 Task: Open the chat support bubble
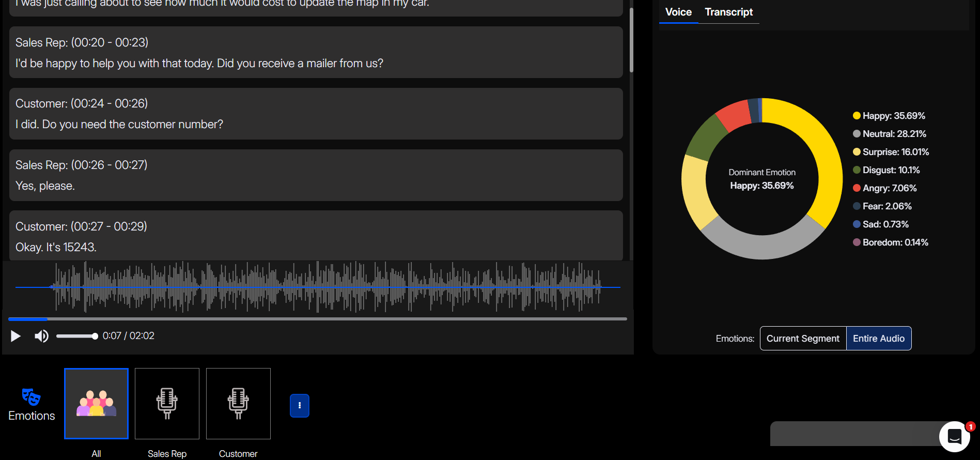[954, 437]
